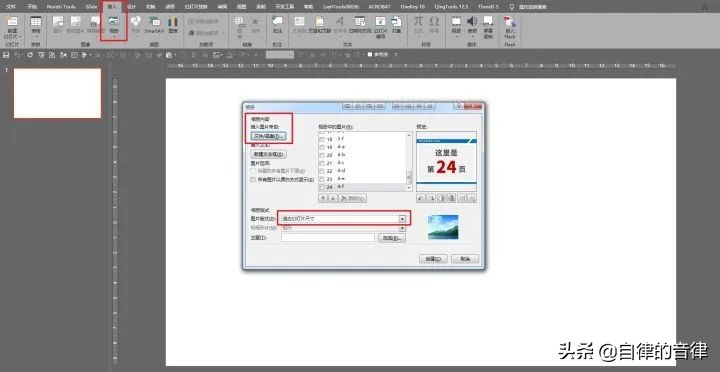Select slide 1 thumbnail in the slide panel

coord(57,93)
